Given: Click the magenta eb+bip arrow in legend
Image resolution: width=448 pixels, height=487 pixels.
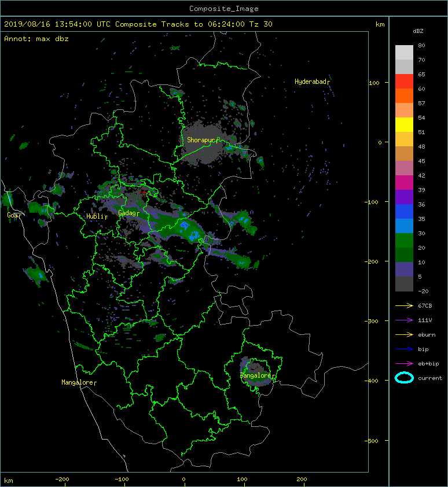Looking at the screenshot, I should pos(404,363).
